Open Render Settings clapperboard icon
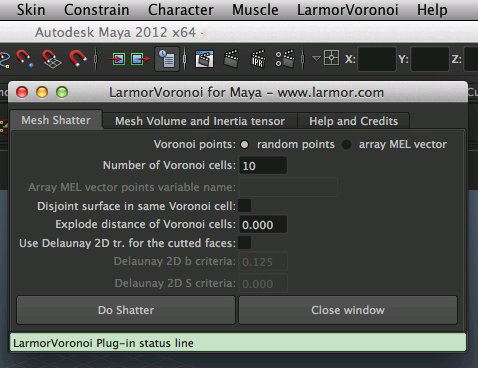478x368 pixels. [x=285, y=59]
